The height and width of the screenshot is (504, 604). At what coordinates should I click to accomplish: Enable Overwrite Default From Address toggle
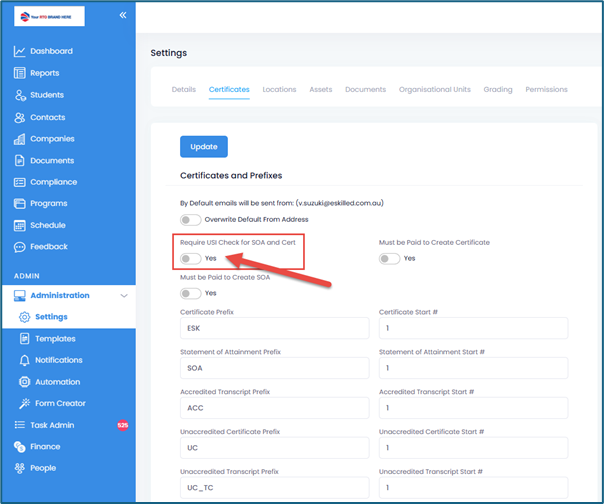pyautogui.click(x=190, y=219)
